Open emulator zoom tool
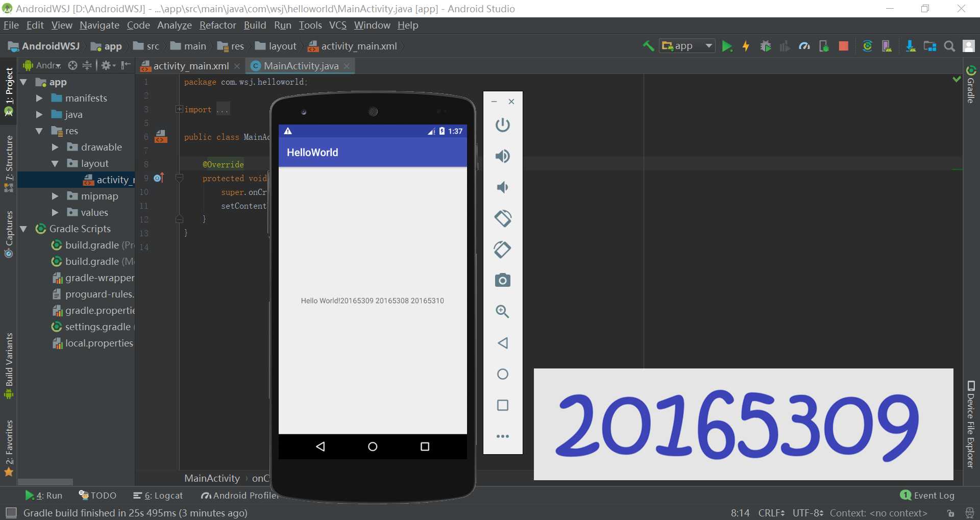 point(503,311)
